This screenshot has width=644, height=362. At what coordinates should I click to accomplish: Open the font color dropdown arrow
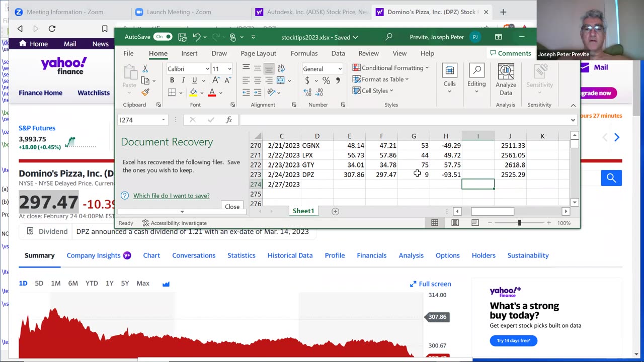tap(220, 93)
